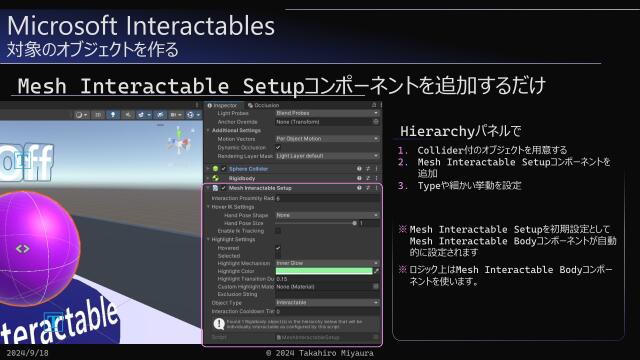The image size is (640, 360).
Task: Switch to the Inspector tab
Action: point(222,105)
